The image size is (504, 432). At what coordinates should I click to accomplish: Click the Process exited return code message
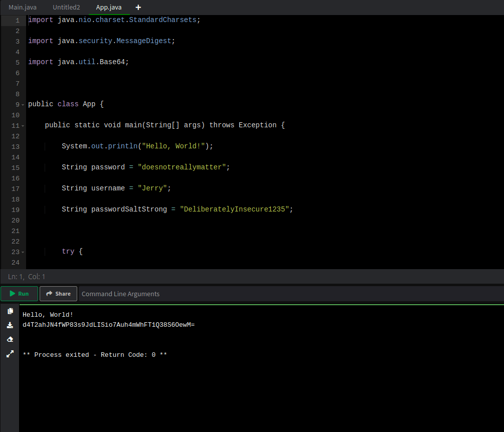tap(95, 355)
